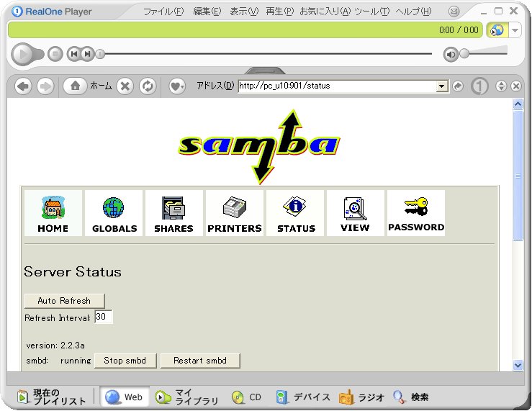Click the globe media browser icon
The height and width of the screenshot is (411, 532).
point(497,30)
